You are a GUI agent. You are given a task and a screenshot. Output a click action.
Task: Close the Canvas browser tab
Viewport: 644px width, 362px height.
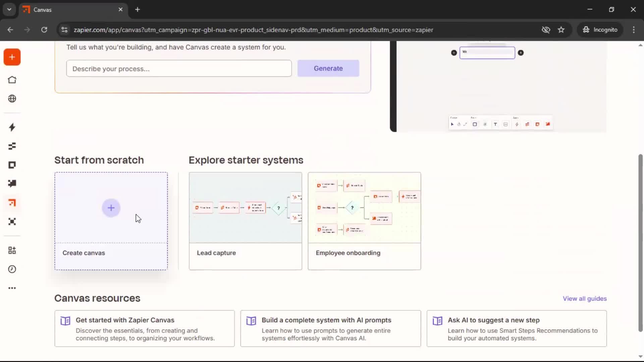pyautogui.click(x=120, y=10)
